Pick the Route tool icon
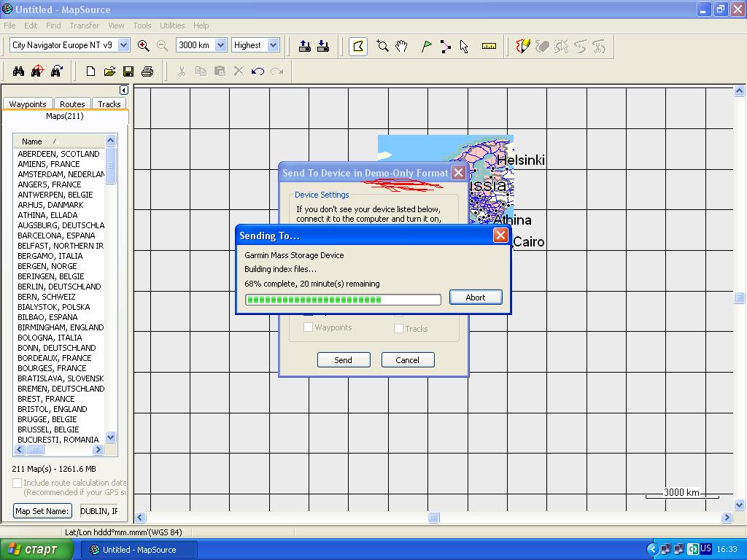Image resolution: width=747 pixels, height=560 pixels. coord(445,46)
